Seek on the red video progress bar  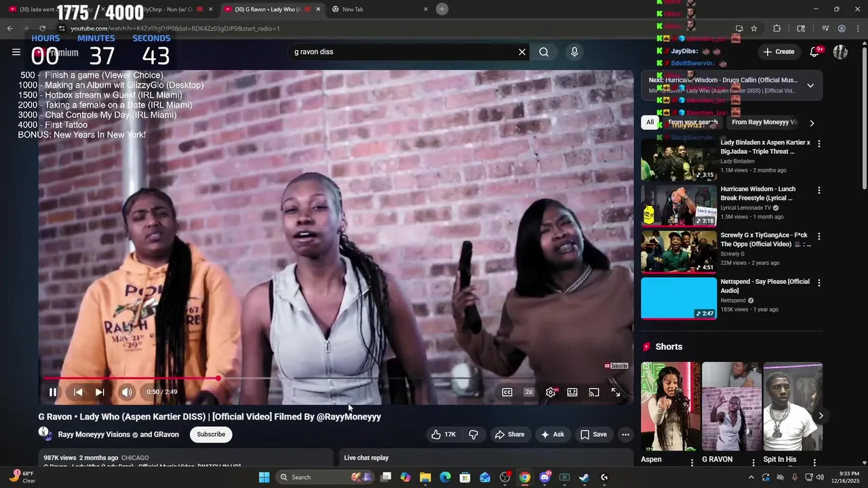[336, 378]
